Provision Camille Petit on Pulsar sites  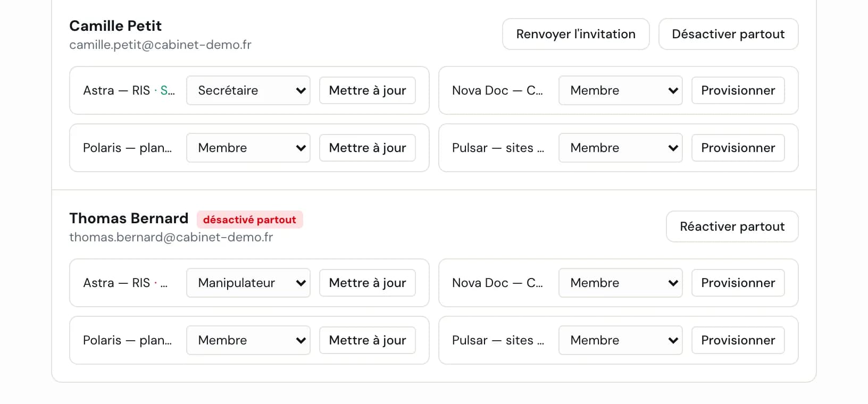[738, 148]
